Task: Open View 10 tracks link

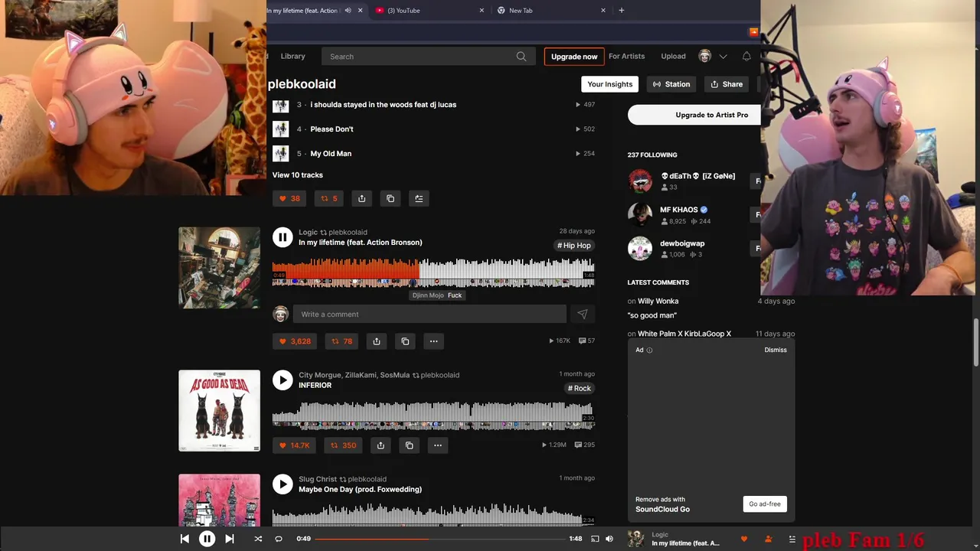Action: (x=298, y=175)
